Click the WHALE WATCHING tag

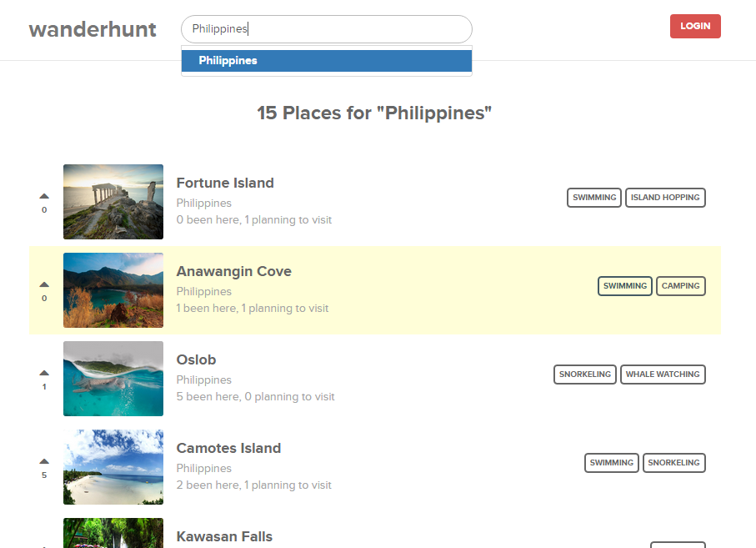[663, 374]
